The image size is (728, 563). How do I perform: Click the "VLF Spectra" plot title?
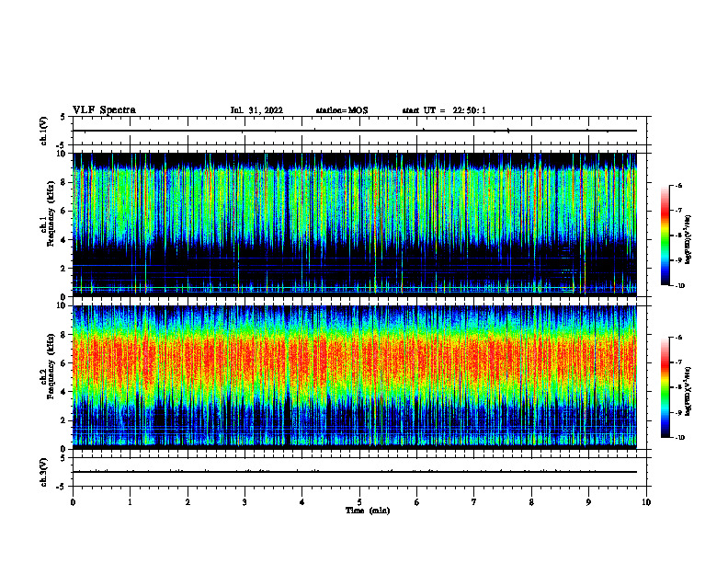104,110
